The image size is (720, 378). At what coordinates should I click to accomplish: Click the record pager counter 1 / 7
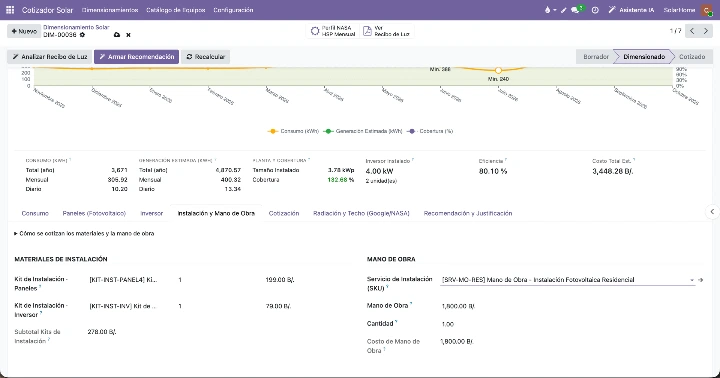(x=675, y=31)
